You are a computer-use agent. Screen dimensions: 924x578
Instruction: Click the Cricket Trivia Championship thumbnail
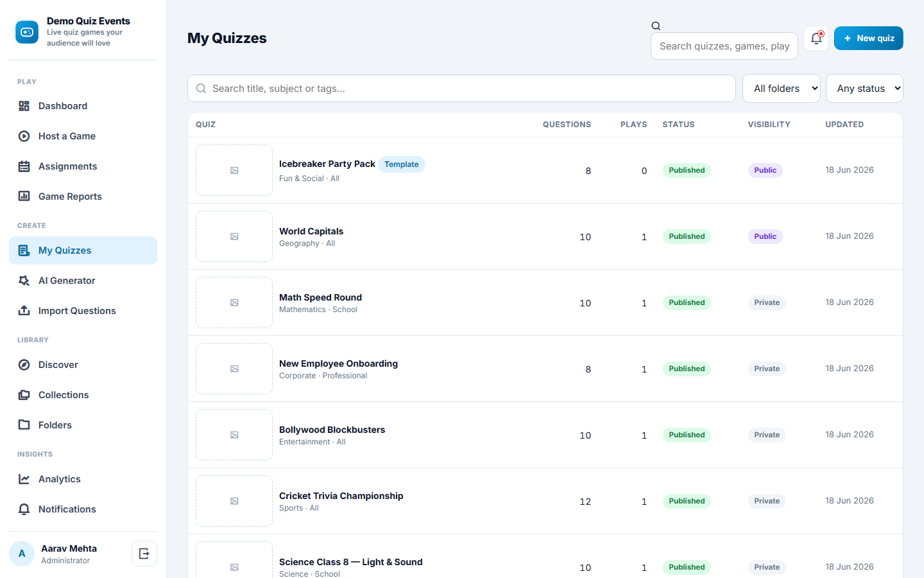(234, 501)
